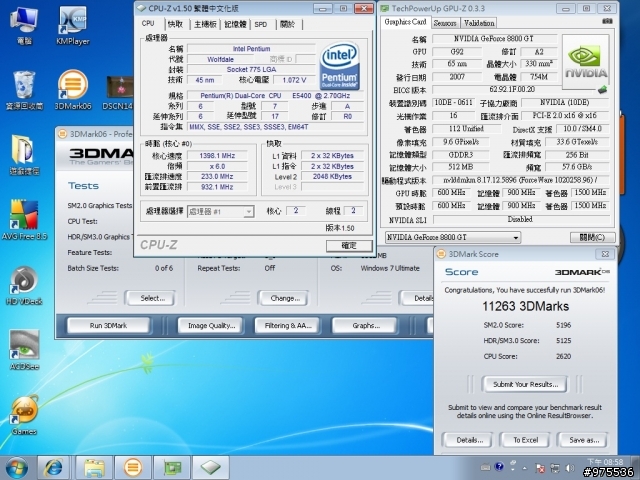Image resolution: width=640 pixels, height=480 pixels.
Task: Open the Games desktop shortcut
Action: coord(23,412)
